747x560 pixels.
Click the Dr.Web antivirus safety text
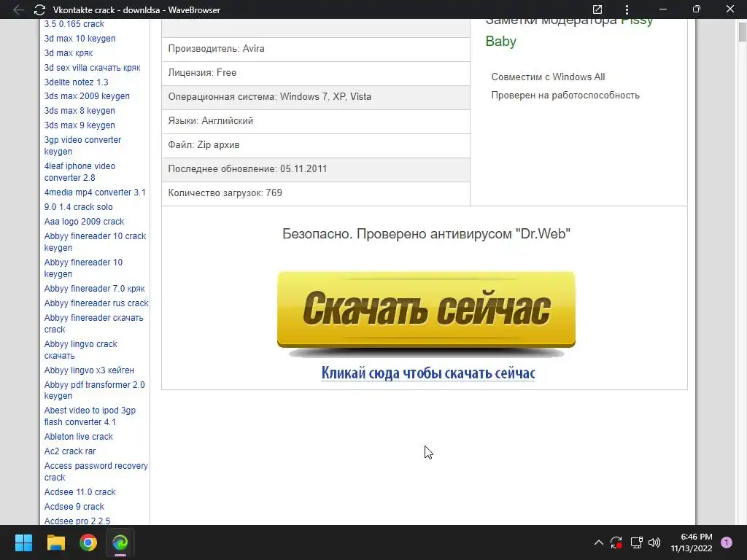pos(426,234)
